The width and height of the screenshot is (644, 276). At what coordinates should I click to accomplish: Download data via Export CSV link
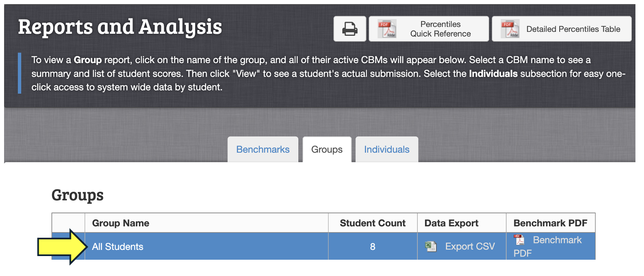coord(470,246)
